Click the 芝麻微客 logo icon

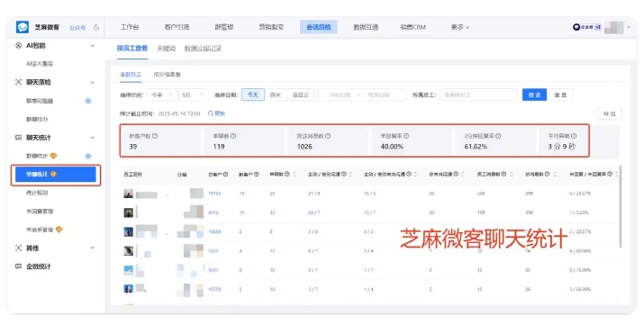23,27
